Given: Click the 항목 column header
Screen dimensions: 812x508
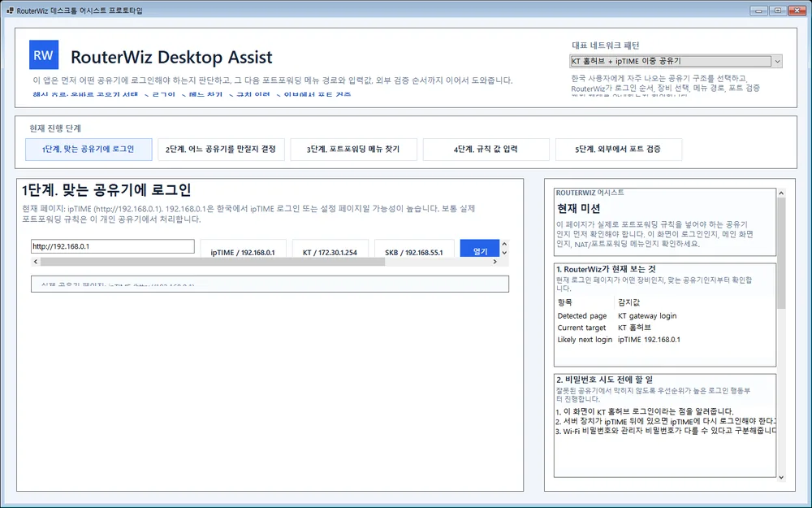Looking at the screenshot, I should 565,302.
